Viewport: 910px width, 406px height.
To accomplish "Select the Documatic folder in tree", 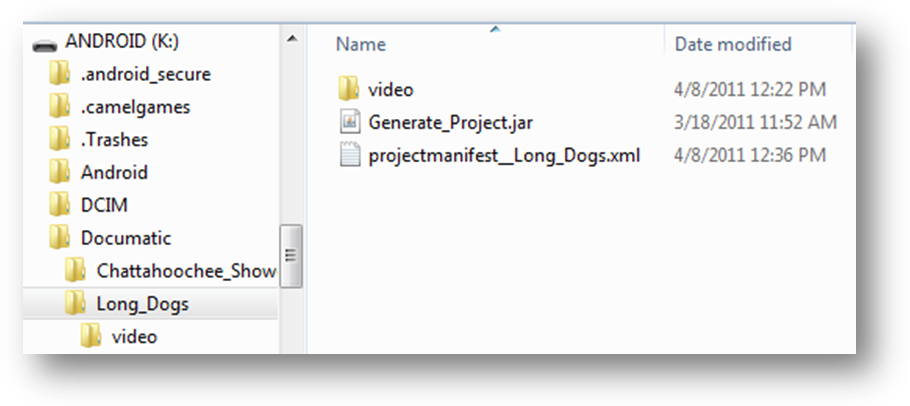I will 126,239.
